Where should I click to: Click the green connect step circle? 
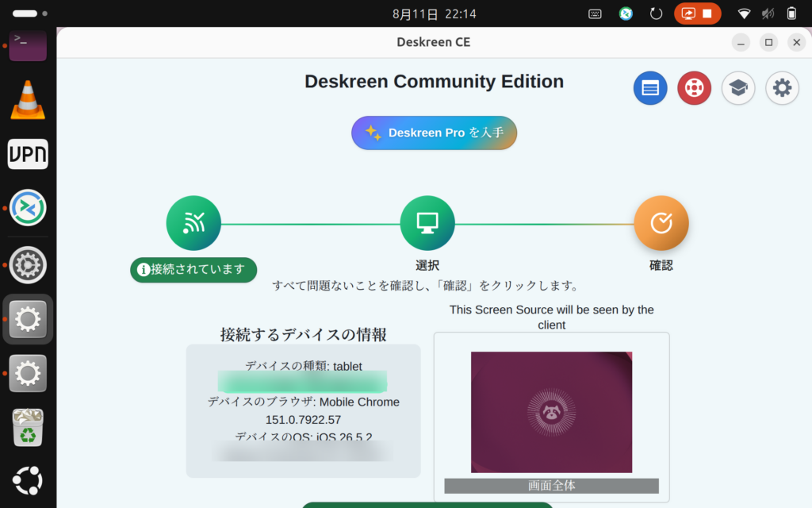point(193,223)
